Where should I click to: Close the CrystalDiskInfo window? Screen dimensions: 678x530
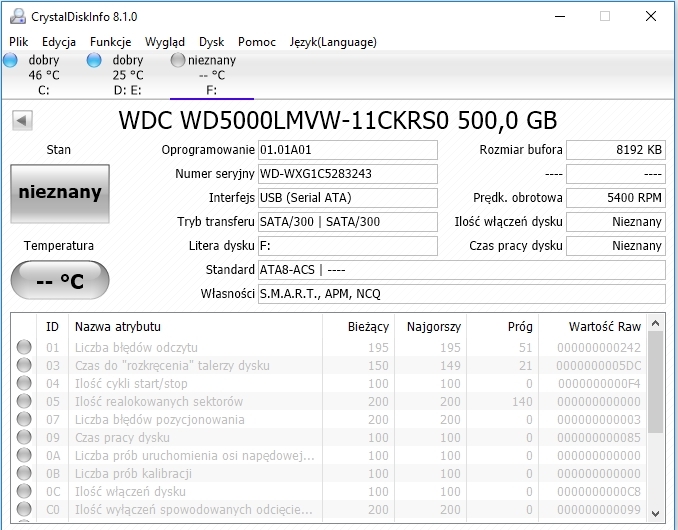coord(651,16)
